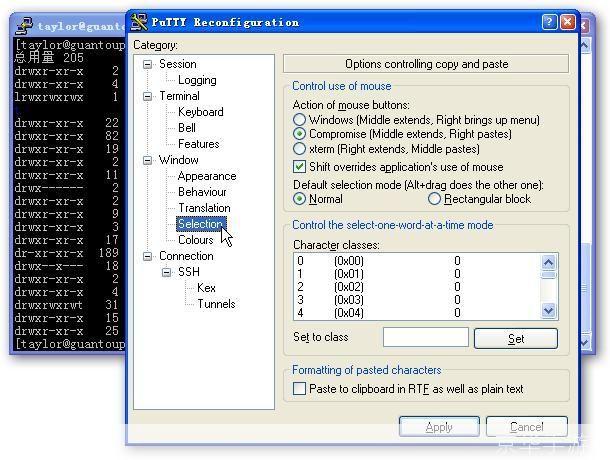Click the Set button
610x460 pixels.
(516, 338)
